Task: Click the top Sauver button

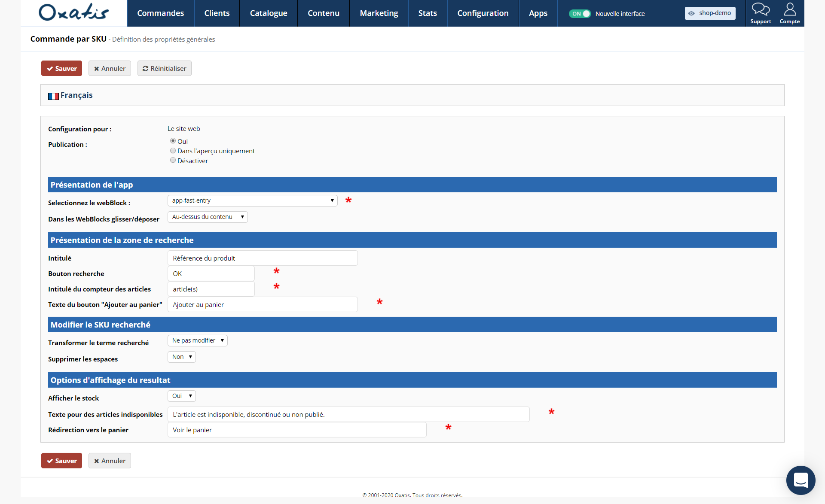Action: coord(61,68)
